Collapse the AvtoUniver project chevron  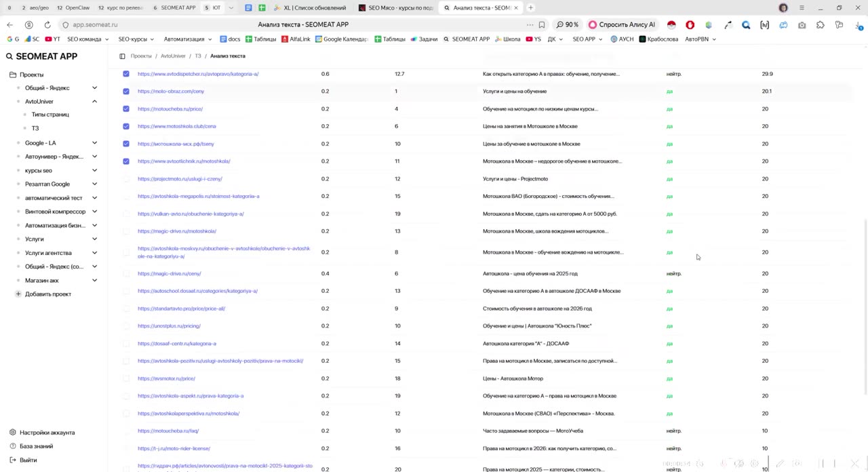[94, 102]
